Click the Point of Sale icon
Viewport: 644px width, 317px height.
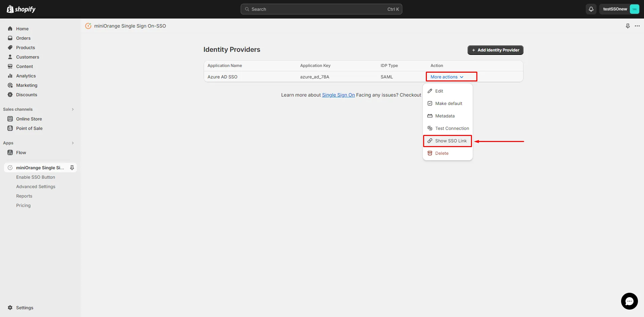(x=10, y=128)
